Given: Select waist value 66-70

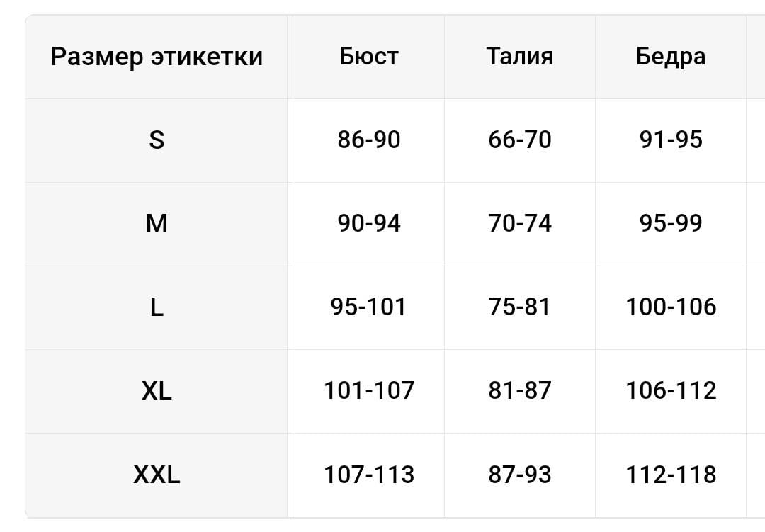Looking at the screenshot, I should 519,140.
